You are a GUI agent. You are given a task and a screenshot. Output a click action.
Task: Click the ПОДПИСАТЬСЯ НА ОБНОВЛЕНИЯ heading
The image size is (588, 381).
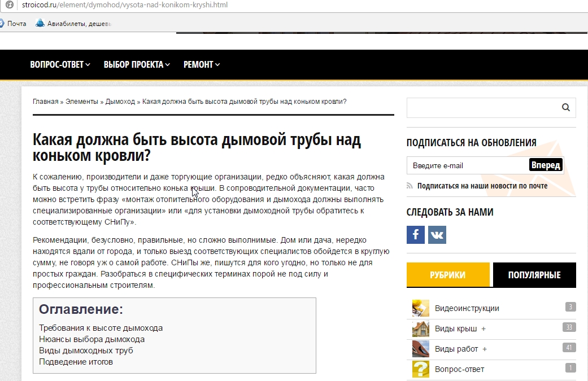coord(472,142)
